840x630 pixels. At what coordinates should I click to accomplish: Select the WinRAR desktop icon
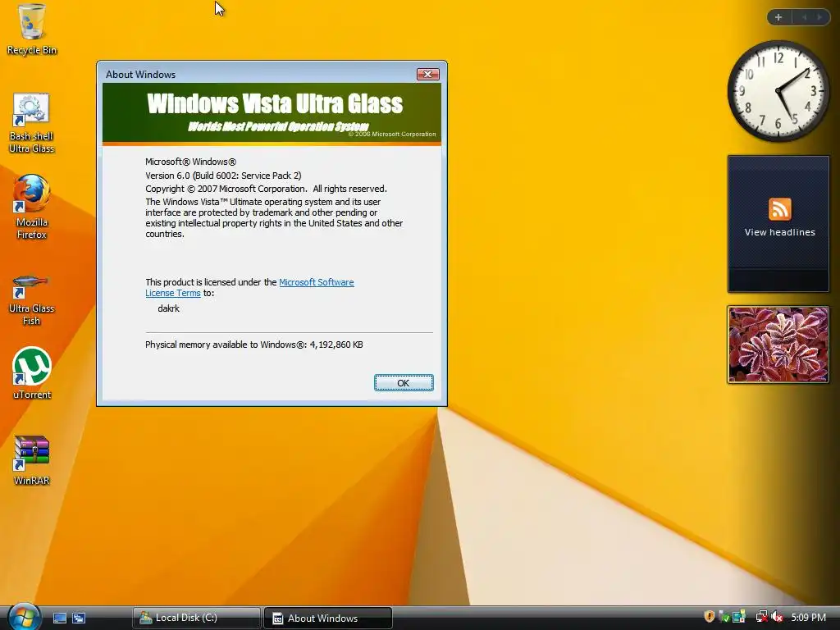31,461
